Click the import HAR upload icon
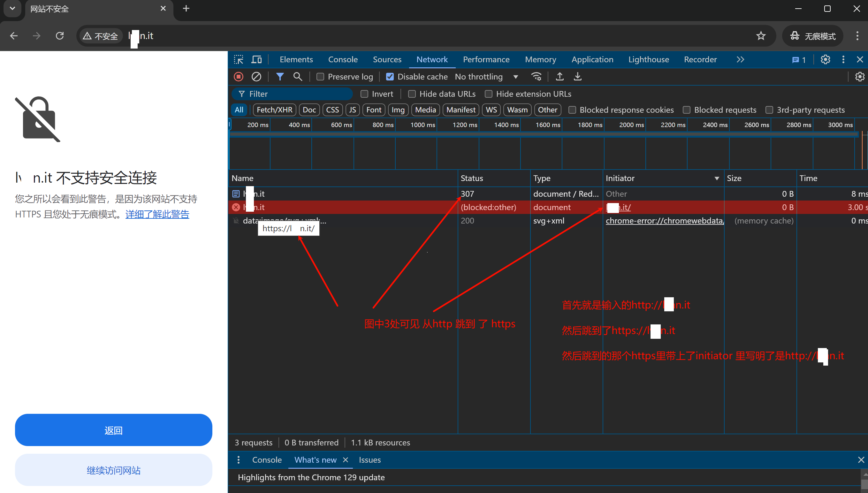This screenshot has height=493, width=868. coord(560,77)
